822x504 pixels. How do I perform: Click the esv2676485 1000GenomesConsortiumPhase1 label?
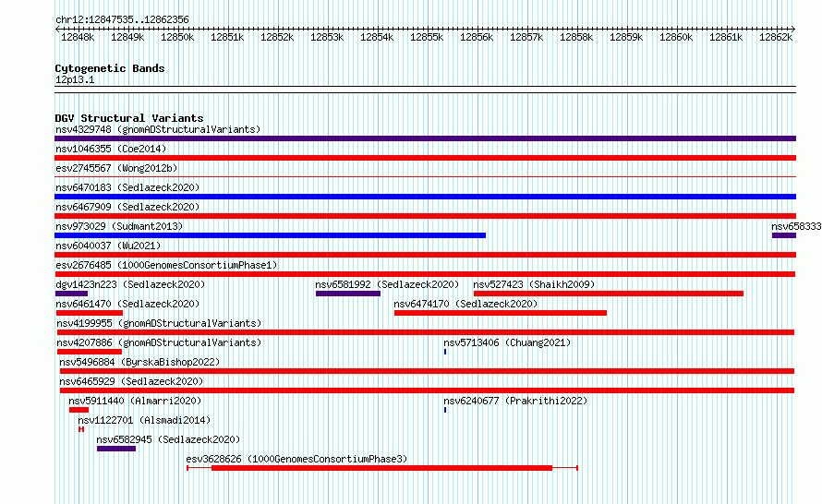click(166, 265)
